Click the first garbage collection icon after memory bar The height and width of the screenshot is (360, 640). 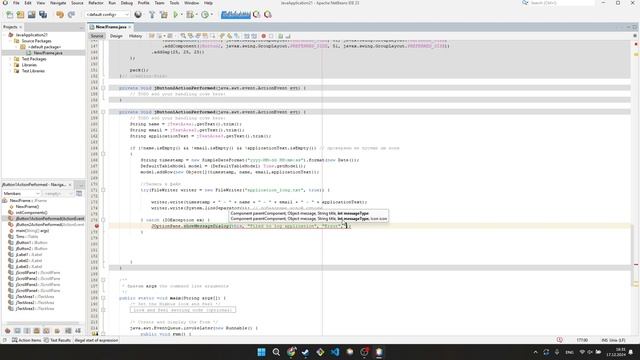pos(257,15)
